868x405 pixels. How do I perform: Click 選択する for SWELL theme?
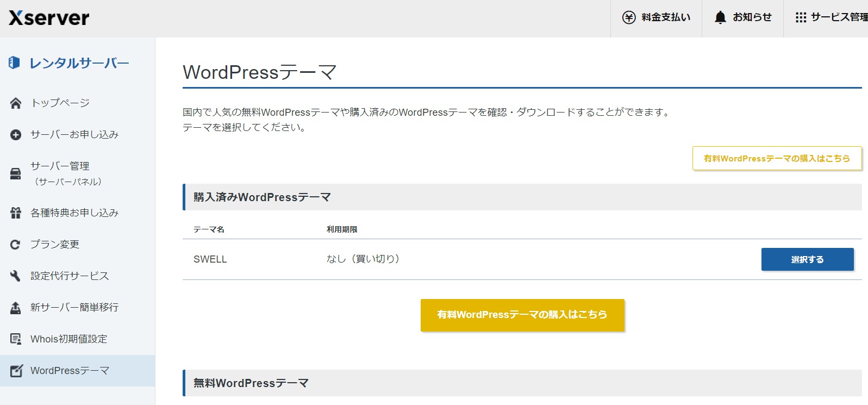pyautogui.click(x=807, y=259)
